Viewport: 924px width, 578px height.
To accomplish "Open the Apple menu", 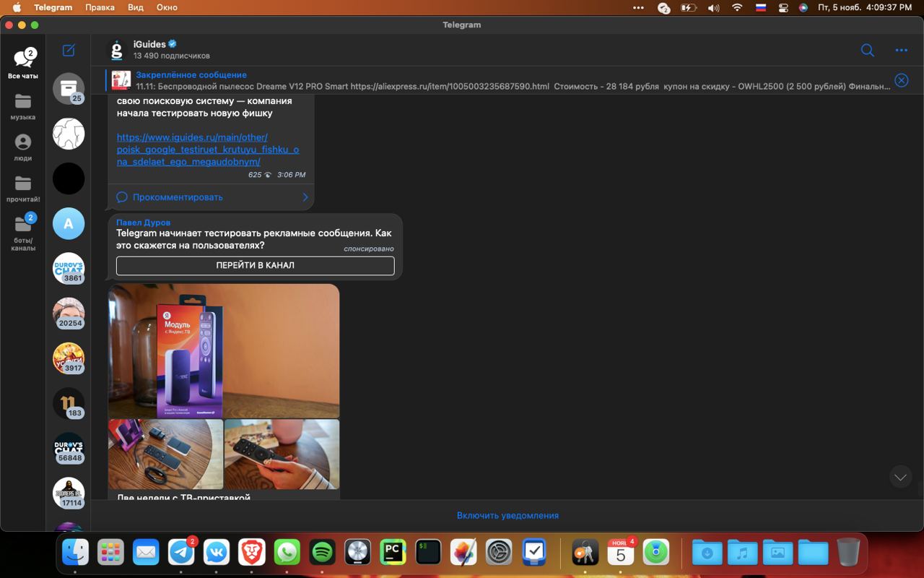I will click(x=17, y=7).
